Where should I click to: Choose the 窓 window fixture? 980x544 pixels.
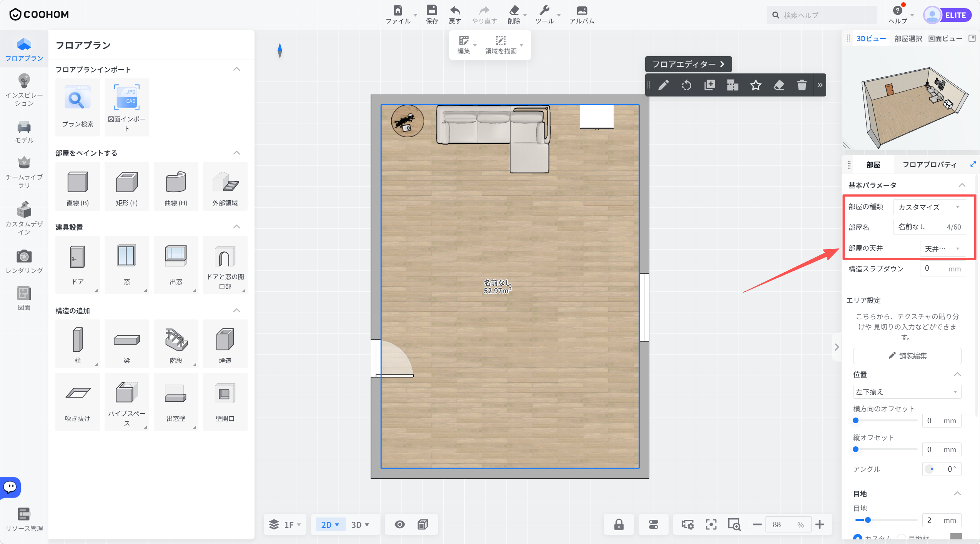[x=127, y=265]
